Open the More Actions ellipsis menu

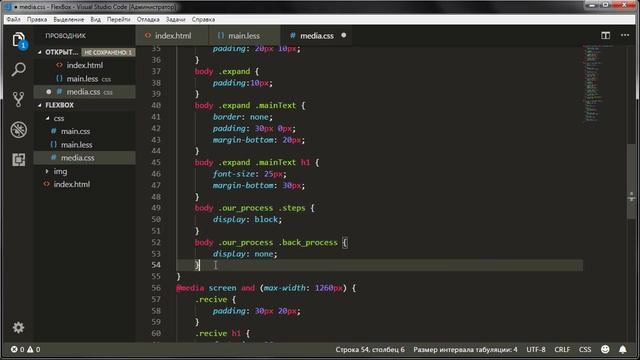(625, 36)
